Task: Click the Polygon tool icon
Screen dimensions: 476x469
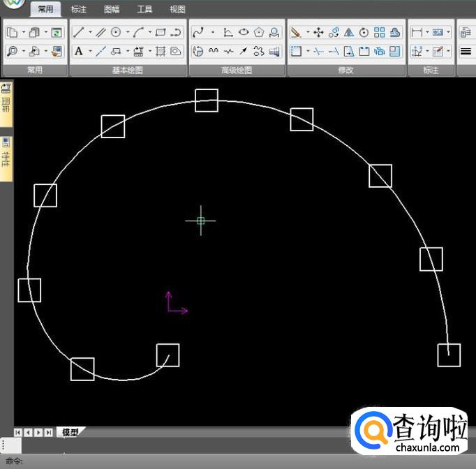Action: click(x=259, y=32)
